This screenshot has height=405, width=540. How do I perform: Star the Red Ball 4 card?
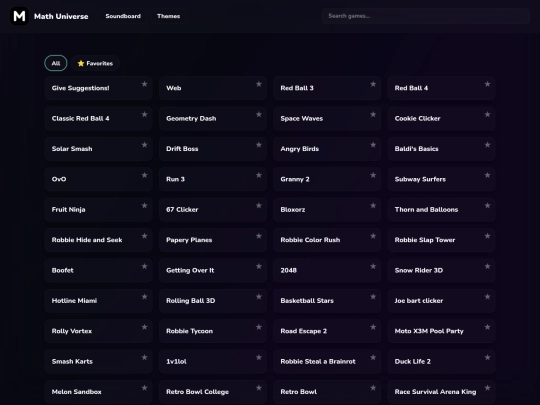[x=487, y=84]
